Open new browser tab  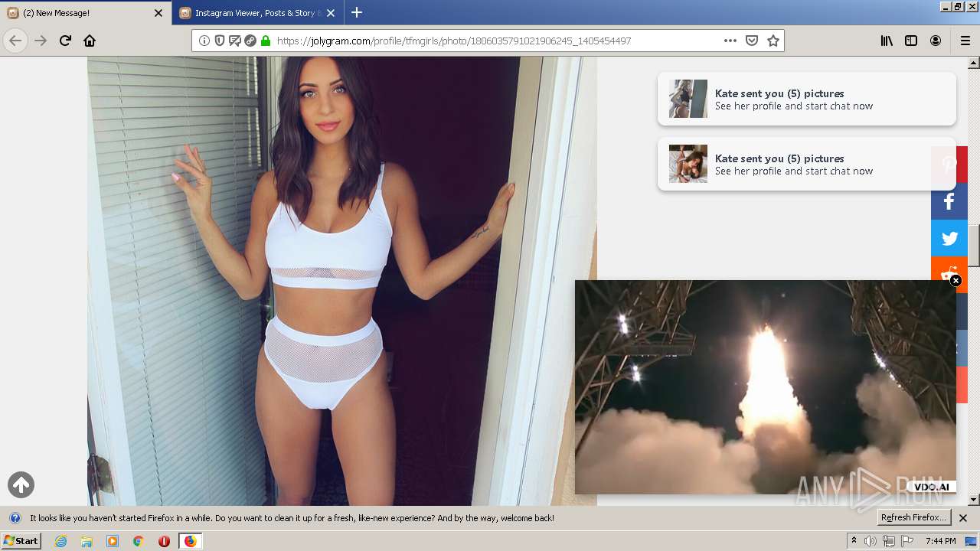point(357,12)
